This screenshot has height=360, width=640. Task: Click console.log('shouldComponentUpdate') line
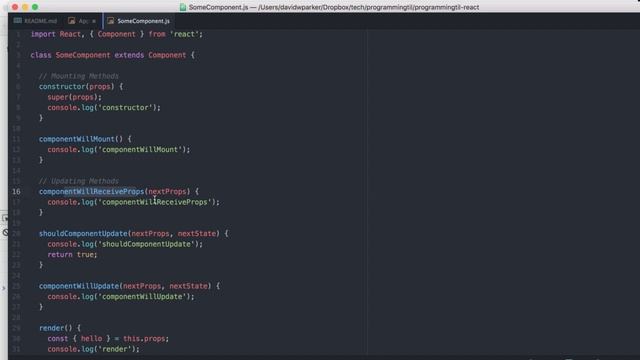tap(125, 244)
